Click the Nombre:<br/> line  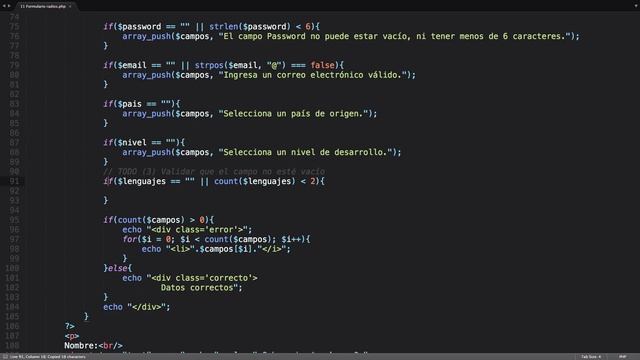pyautogui.click(x=93, y=346)
